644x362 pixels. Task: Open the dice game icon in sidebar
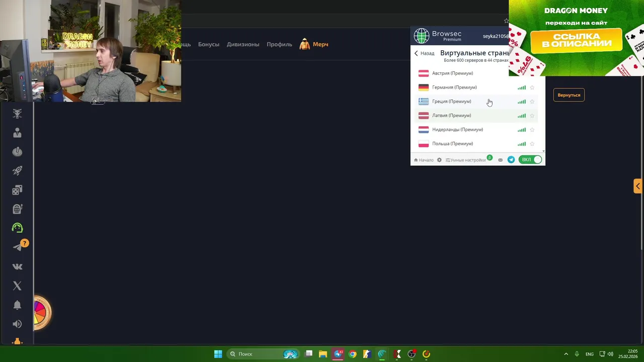pyautogui.click(x=17, y=190)
